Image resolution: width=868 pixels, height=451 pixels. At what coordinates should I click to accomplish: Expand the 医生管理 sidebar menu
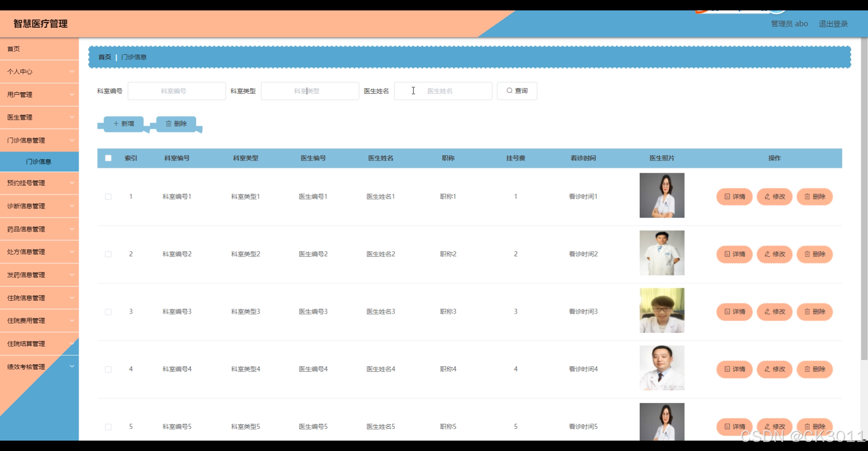[x=39, y=117]
